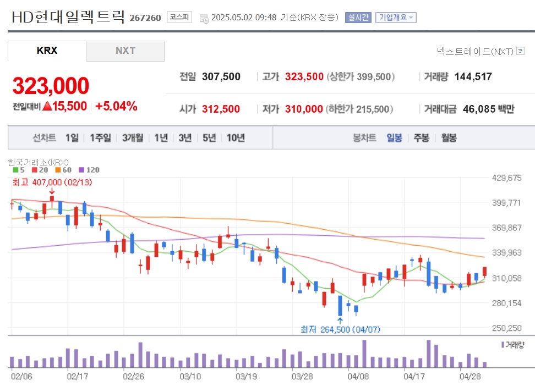Click the stock name HD현대일렉트릭
Screen dimensions: 535x392
[x=68, y=17]
